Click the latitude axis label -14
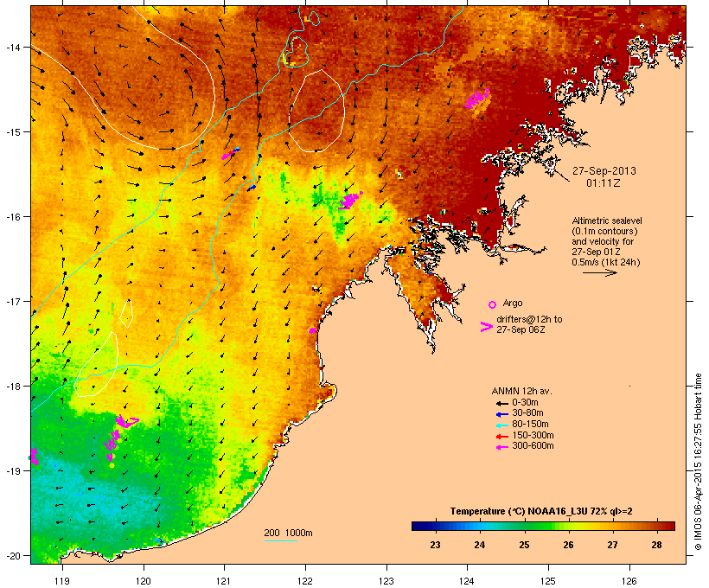This screenshot has height=588, width=709. [12, 47]
